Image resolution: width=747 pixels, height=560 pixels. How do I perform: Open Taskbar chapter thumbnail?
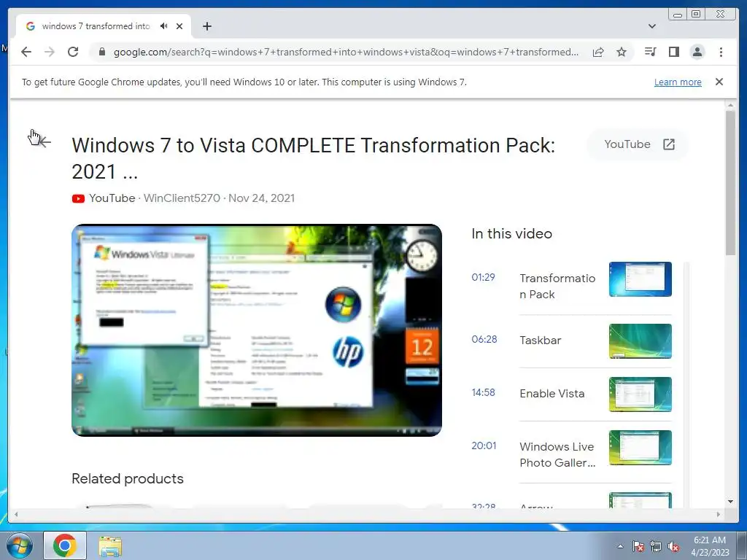point(640,341)
